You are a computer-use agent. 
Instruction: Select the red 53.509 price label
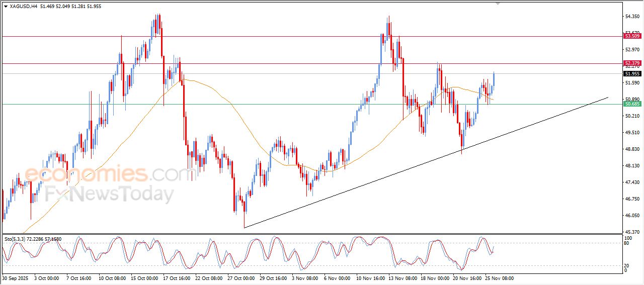(632, 36)
